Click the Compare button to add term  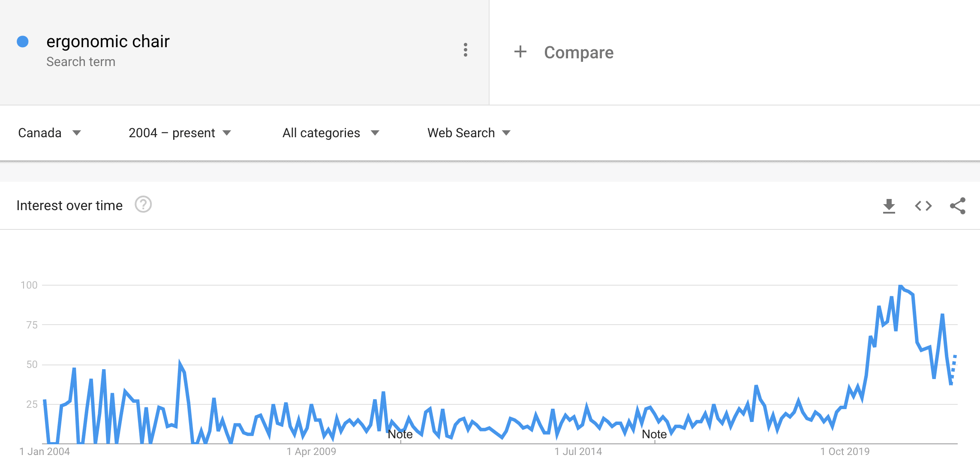click(x=578, y=52)
